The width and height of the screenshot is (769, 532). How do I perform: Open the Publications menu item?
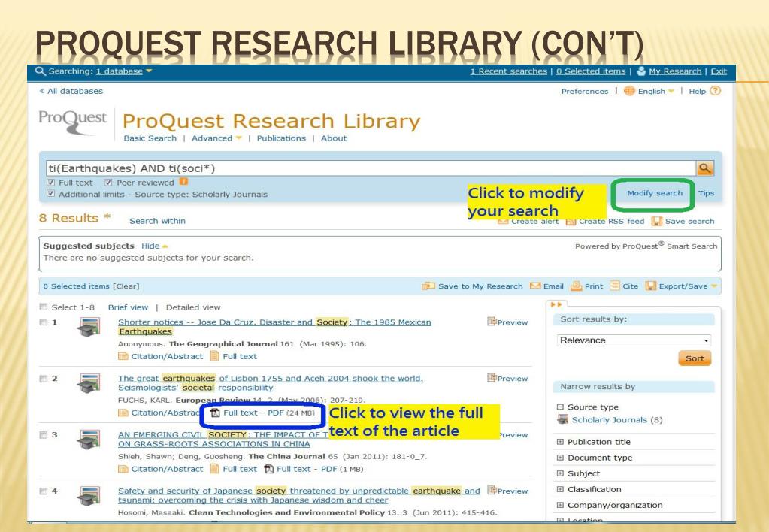pos(281,138)
